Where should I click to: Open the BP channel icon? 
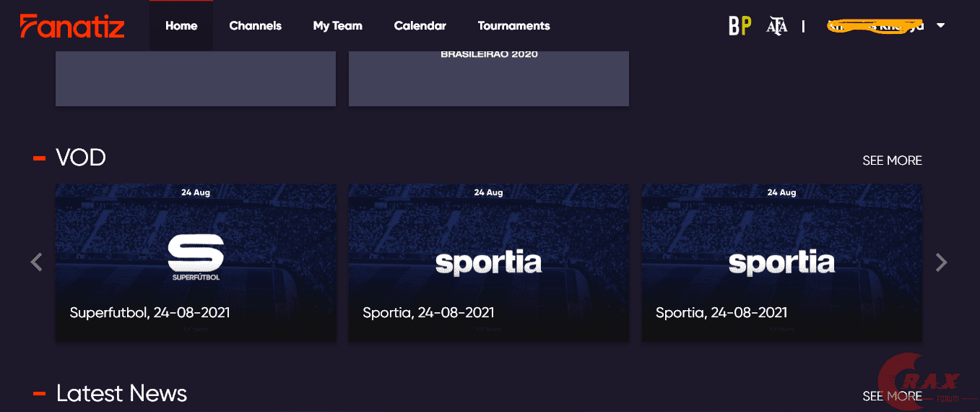coord(740,26)
